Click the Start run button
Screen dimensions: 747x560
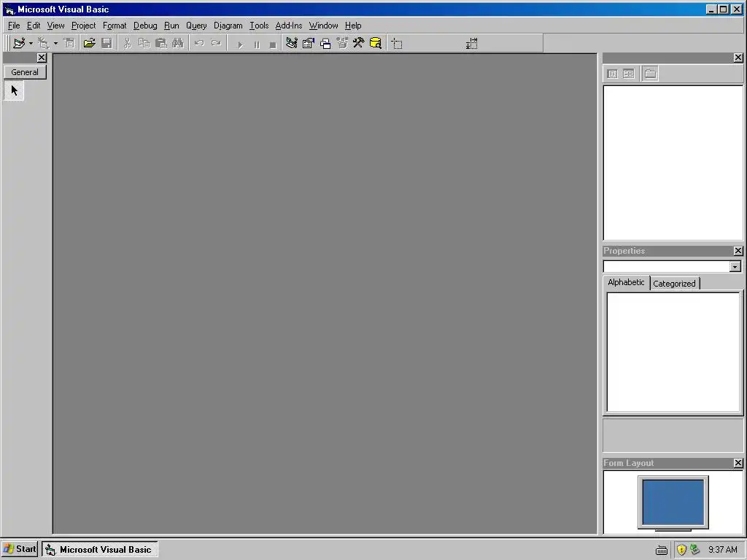[x=240, y=44]
